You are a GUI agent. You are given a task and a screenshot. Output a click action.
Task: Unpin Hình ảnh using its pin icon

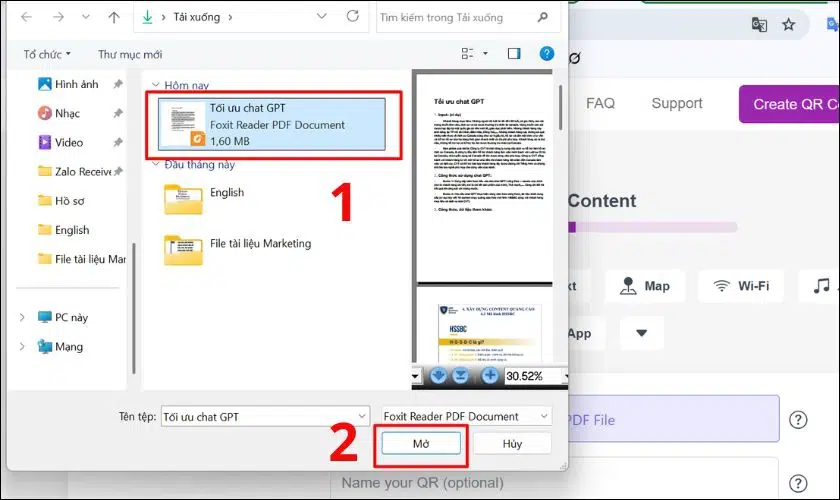118,84
